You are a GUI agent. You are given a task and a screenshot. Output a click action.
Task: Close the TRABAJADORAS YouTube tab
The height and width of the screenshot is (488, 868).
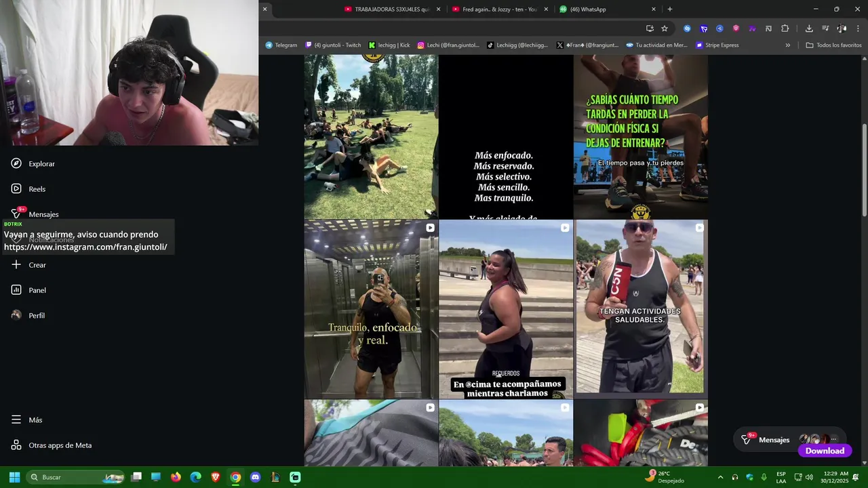[438, 9]
